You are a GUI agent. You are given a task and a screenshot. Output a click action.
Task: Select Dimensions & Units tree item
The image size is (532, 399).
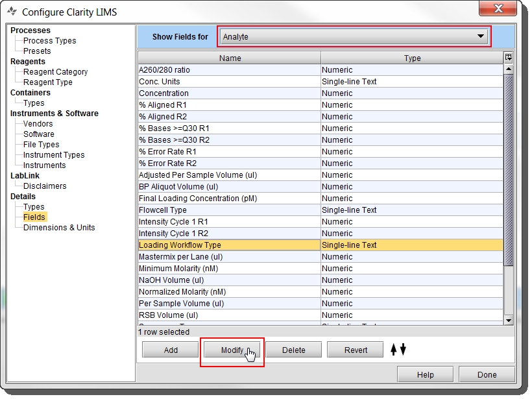point(59,228)
